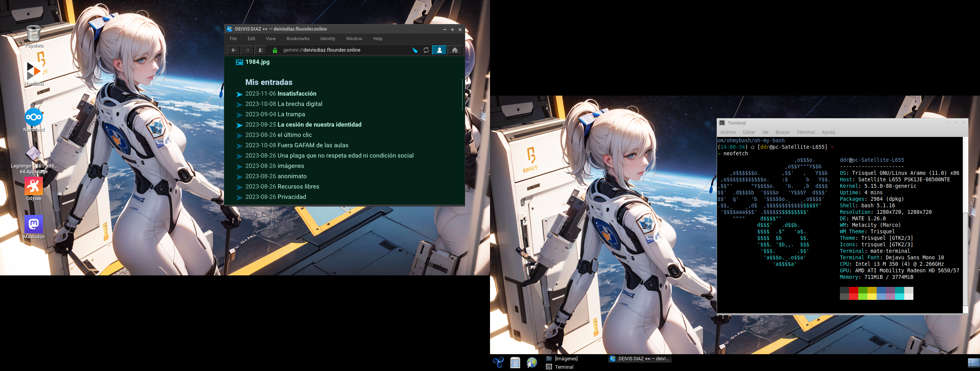Go back using Lagrange's back arrow

pos(234,50)
